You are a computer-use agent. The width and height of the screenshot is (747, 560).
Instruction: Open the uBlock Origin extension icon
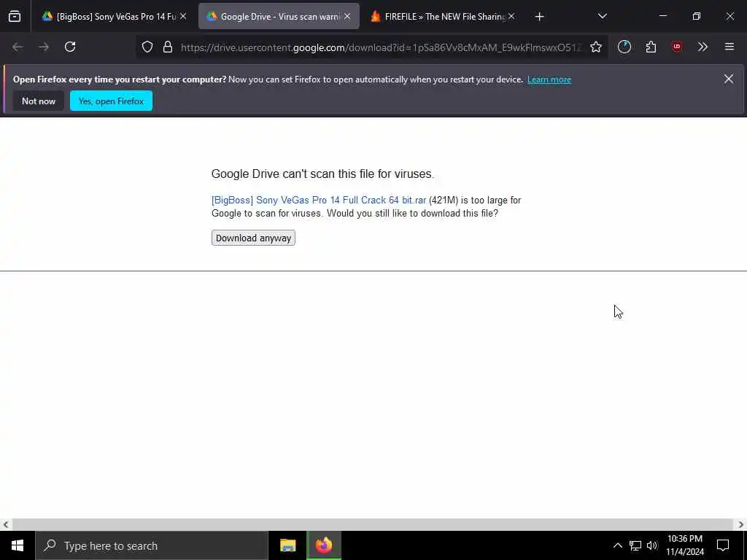coord(677,47)
